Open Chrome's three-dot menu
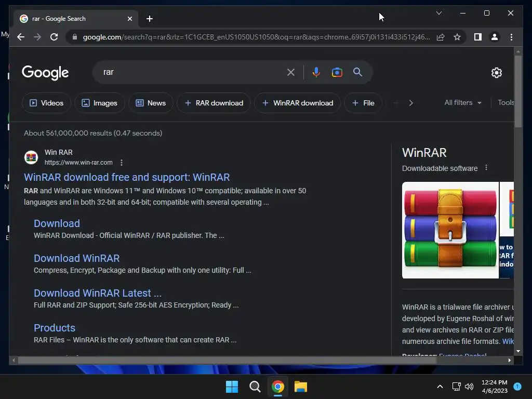This screenshot has width=532, height=399. 511,37
